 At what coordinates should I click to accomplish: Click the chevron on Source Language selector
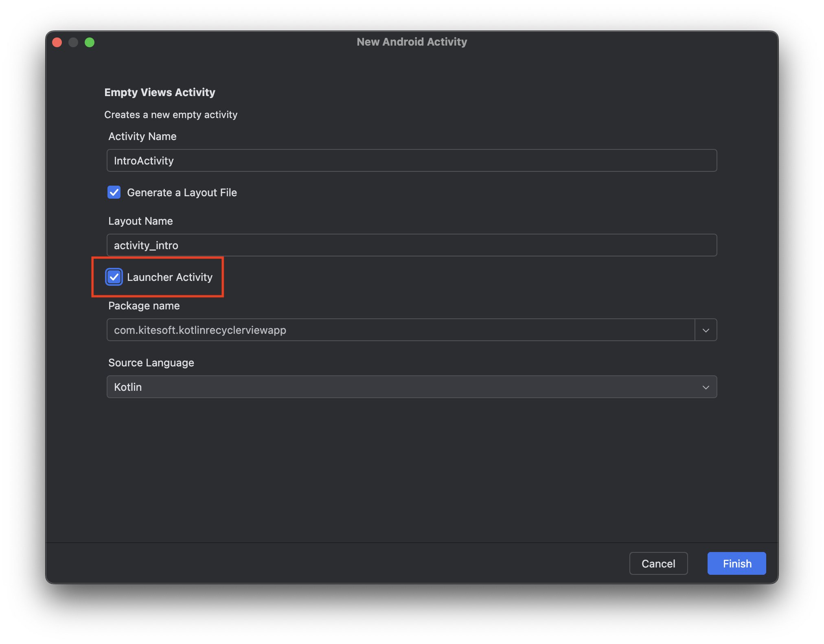706,387
